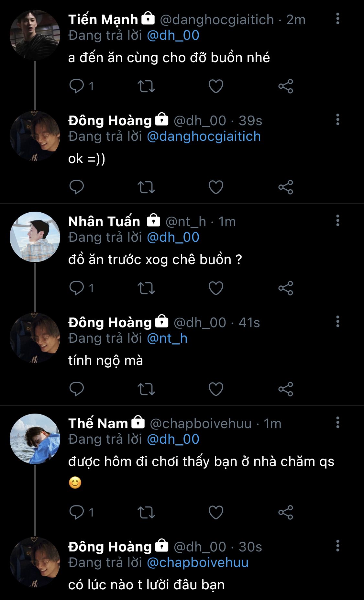Retweet Đông Hoàng's "ok =))" reply
Image resolution: width=364 pixels, height=600 pixels.
(146, 187)
